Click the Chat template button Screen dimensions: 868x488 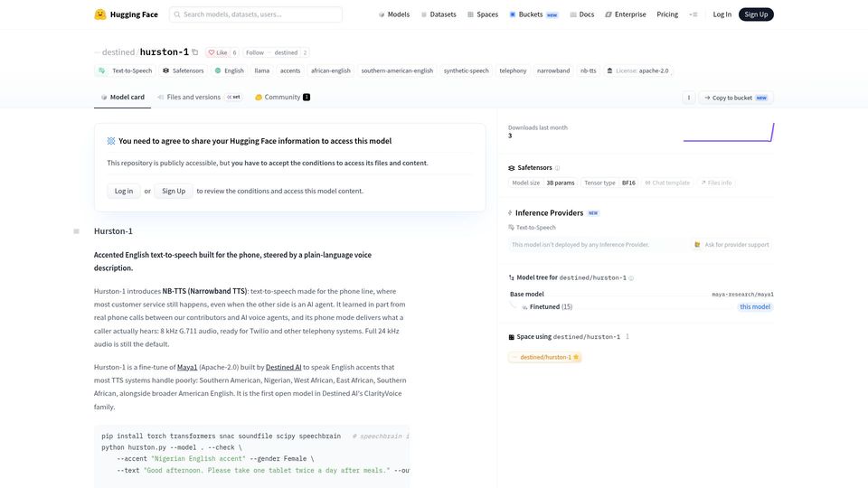[x=667, y=183]
